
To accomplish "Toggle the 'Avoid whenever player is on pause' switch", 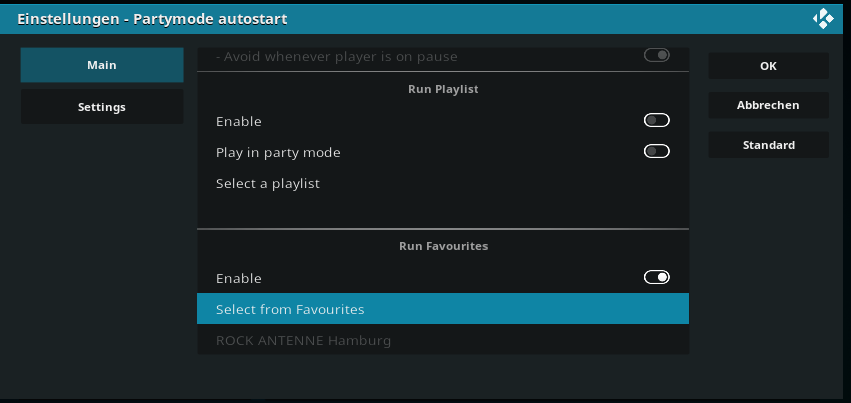I will point(657,55).
